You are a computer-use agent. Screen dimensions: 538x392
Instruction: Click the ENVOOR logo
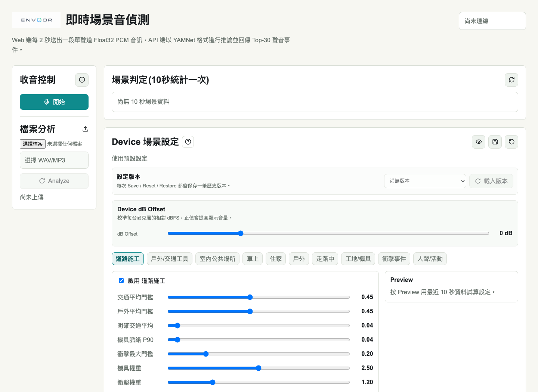click(36, 20)
